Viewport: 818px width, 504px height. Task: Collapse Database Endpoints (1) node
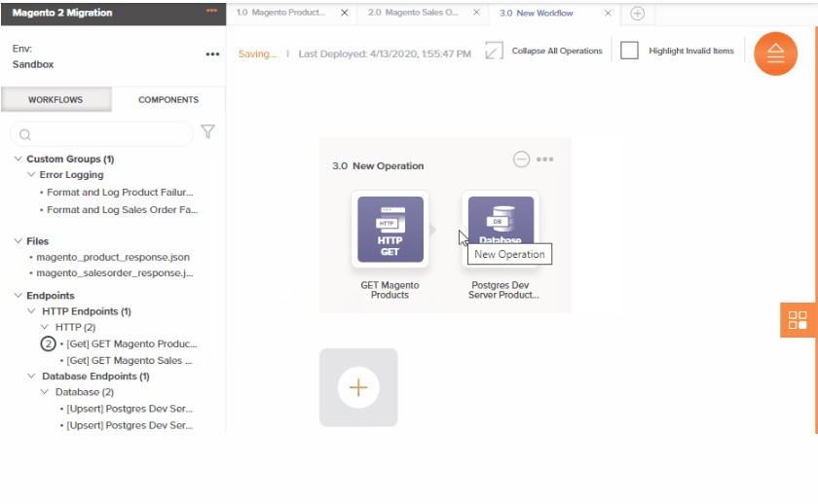(x=31, y=376)
